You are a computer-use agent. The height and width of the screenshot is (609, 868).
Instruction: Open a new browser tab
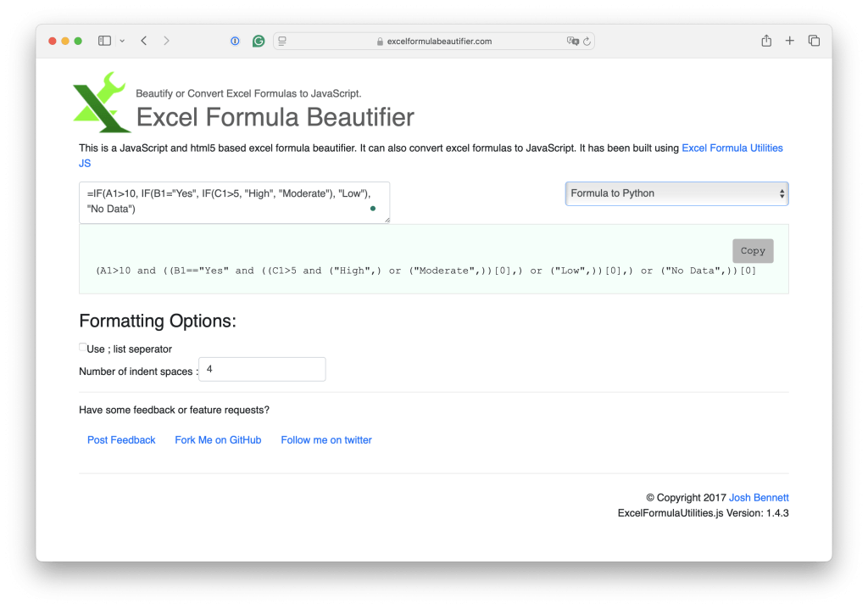[789, 40]
